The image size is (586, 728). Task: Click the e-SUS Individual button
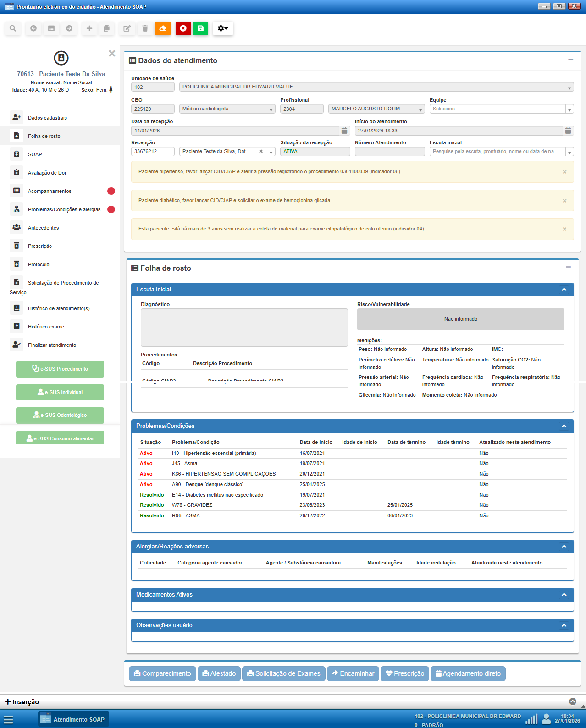(x=60, y=392)
